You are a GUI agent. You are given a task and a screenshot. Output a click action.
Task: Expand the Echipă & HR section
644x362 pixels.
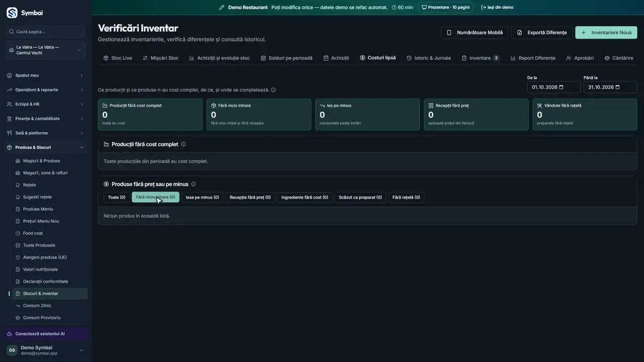pyautogui.click(x=46, y=104)
